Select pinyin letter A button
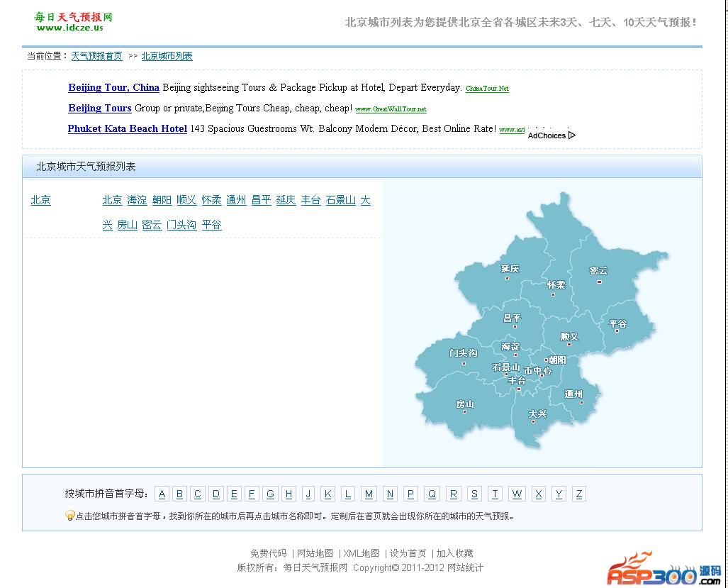This screenshot has height=588, width=728. coord(162,494)
